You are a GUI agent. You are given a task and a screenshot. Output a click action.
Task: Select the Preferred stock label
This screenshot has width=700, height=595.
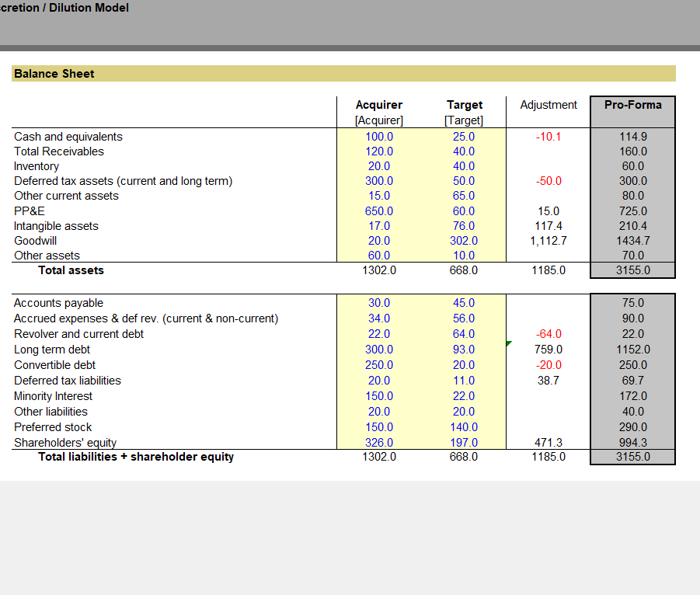(53, 427)
